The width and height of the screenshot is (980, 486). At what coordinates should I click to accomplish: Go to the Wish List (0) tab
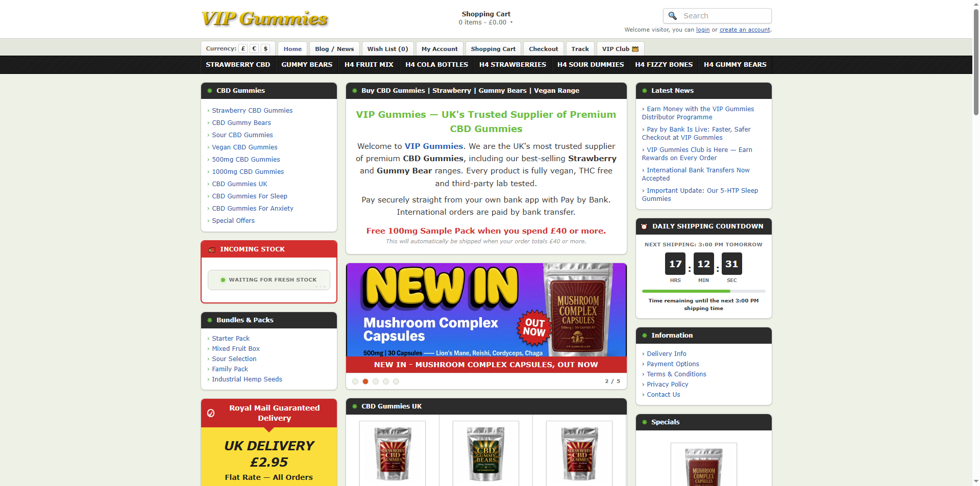click(387, 49)
